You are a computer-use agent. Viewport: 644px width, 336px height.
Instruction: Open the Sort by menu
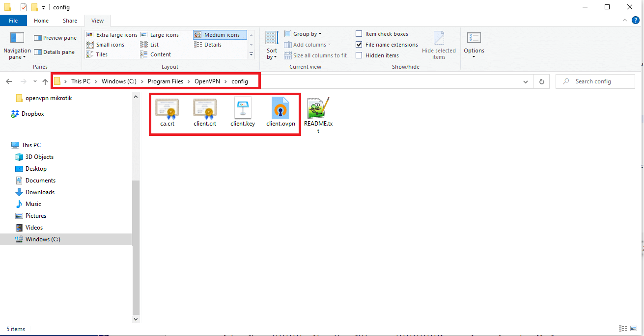coord(272,45)
